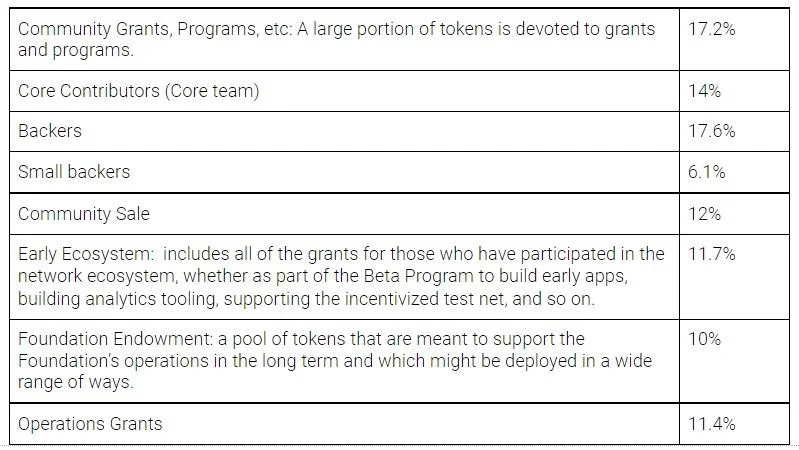Screen dimensions: 799x450
Task: Click the words 'range of ways' in Foundation row
Action: pyautogui.click(x=73, y=382)
